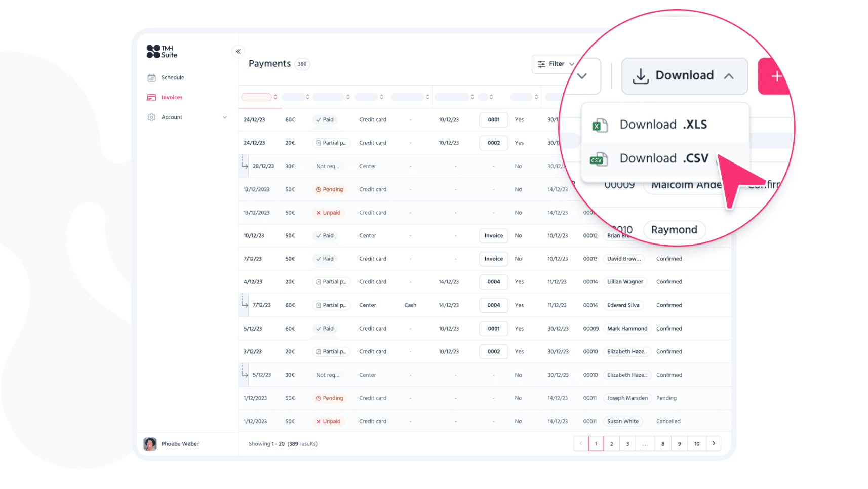
Task: Open the Joseph Marsden customer chip
Action: pyautogui.click(x=627, y=398)
